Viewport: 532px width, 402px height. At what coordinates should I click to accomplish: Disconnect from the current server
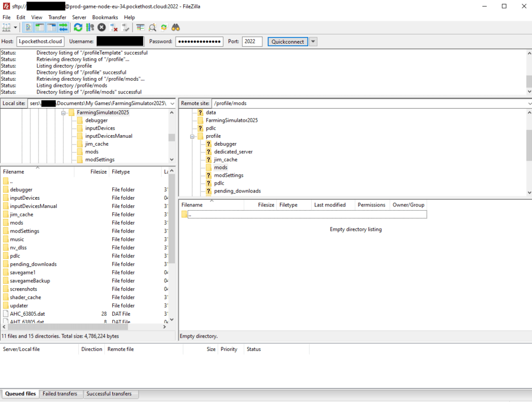pos(113,27)
